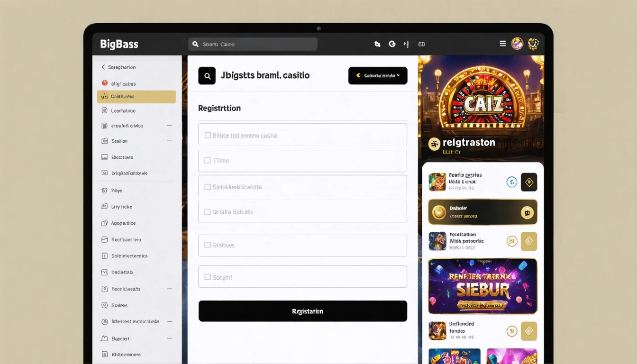This screenshot has height=364, width=637.
Task: Tick the 'Elirne' checkbox
Action: (x=208, y=160)
